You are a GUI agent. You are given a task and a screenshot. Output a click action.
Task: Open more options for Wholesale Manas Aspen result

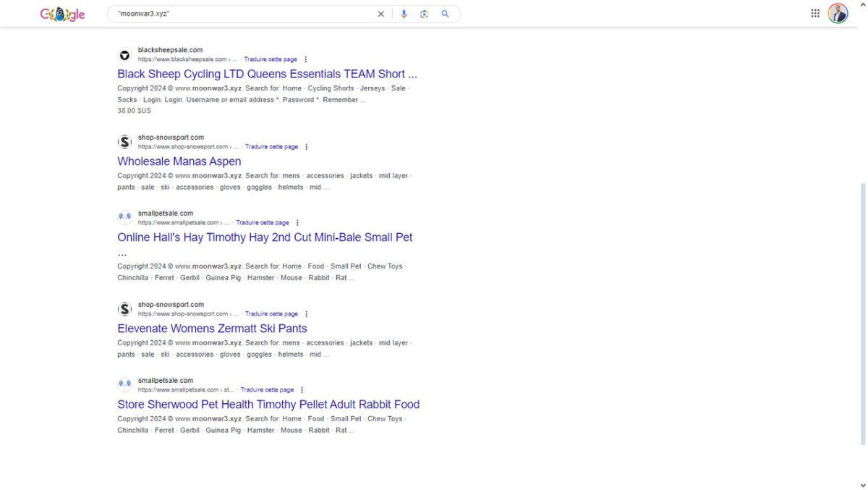pyautogui.click(x=307, y=147)
